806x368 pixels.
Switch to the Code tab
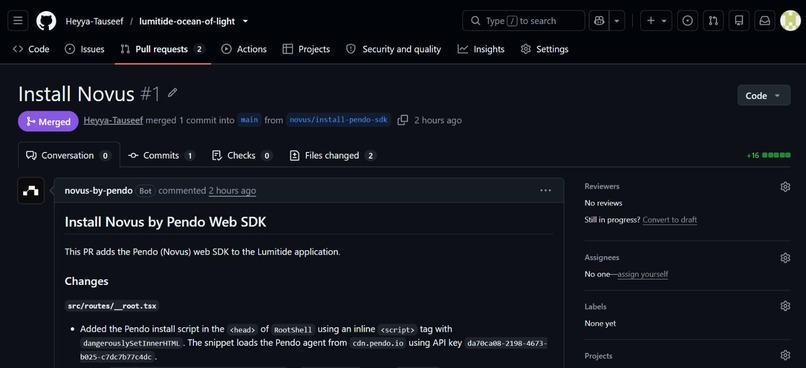[x=31, y=49]
